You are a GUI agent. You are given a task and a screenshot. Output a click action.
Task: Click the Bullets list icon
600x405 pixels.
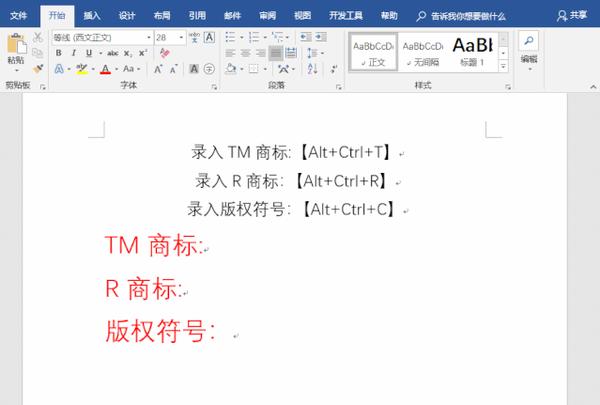point(230,37)
